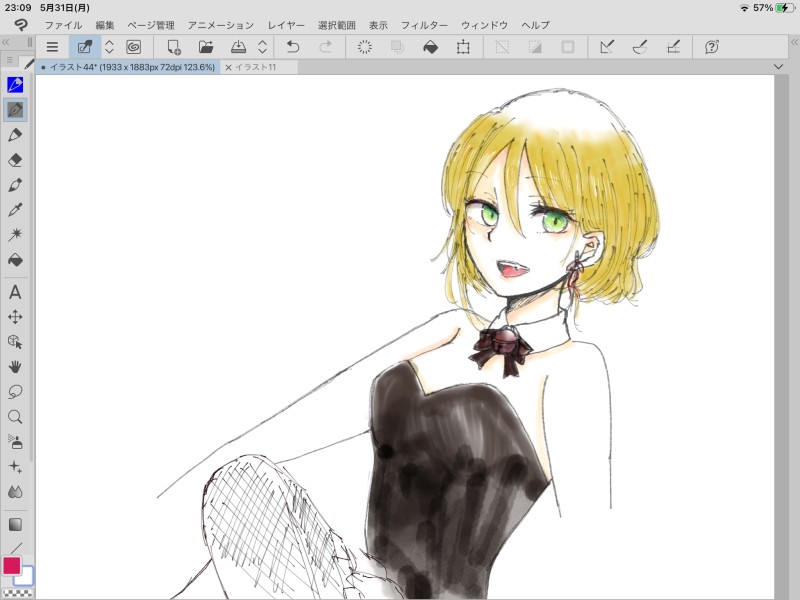This screenshot has height=600, width=800.
Task: Open the フィルター menu
Action: pos(424,25)
